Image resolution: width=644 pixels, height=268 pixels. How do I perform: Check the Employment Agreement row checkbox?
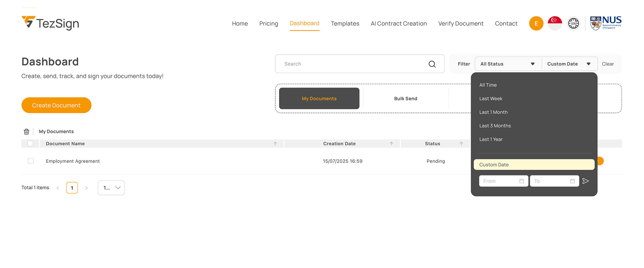(x=31, y=161)
